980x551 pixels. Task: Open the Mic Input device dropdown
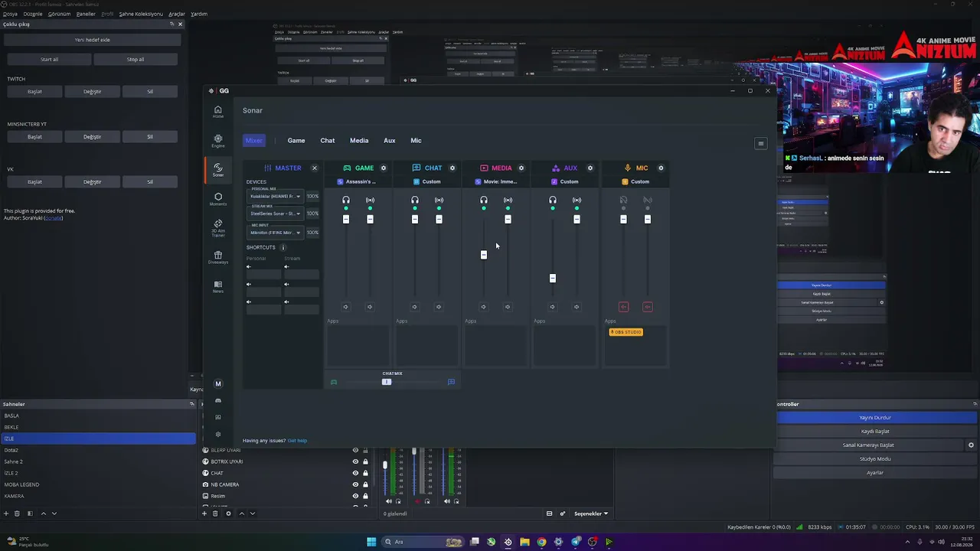click(276, 232)
